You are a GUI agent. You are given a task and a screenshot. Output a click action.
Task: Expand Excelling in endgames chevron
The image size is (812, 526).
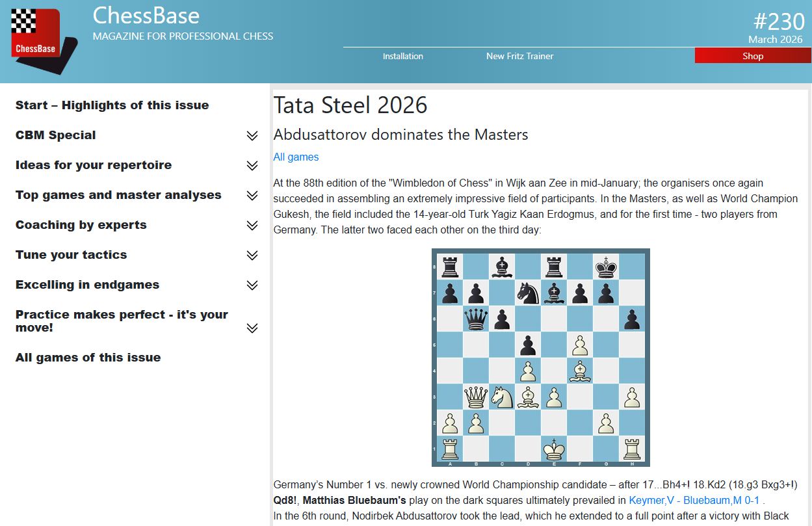click(252, 285)
